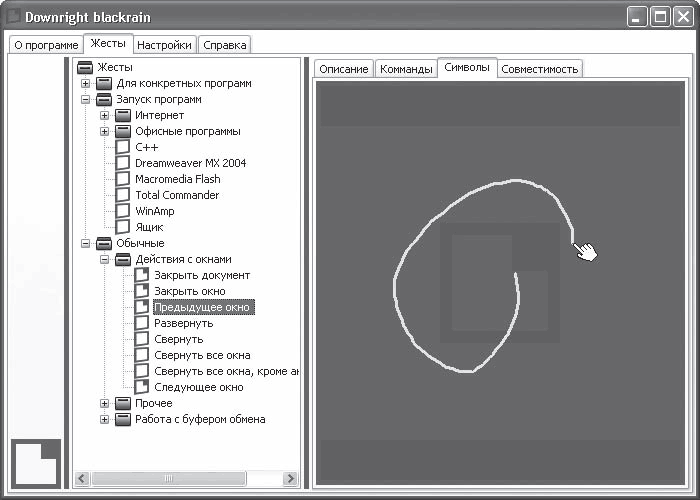Click the gesture preview thumbnail in bottom-left panel
This screenshot has width=700, height=500.
point(36,463)
